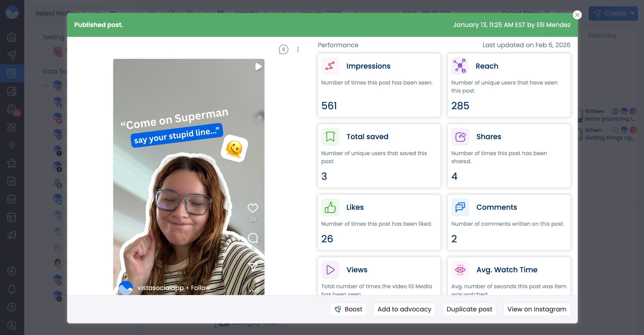Screen dimensions: 644x335
Task: Click the Comments metric icon
Action: pyautogui.click(x=460, y=207)
